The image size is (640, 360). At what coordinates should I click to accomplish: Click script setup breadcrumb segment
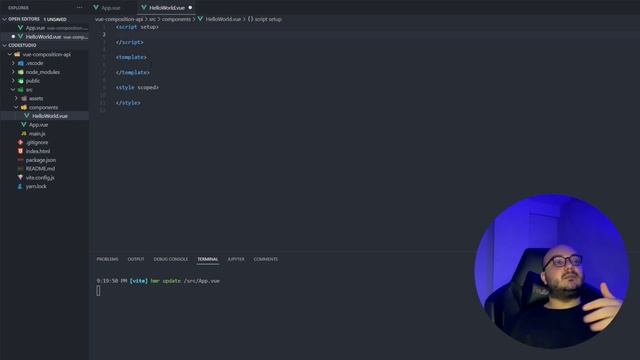click(x=268, y=19)
